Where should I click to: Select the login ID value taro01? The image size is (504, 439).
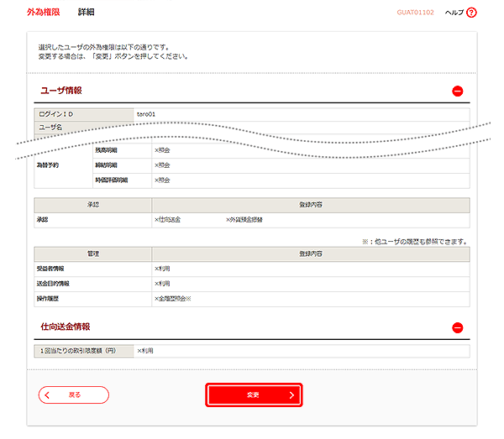pyautogui.click(x=146, y=114)
